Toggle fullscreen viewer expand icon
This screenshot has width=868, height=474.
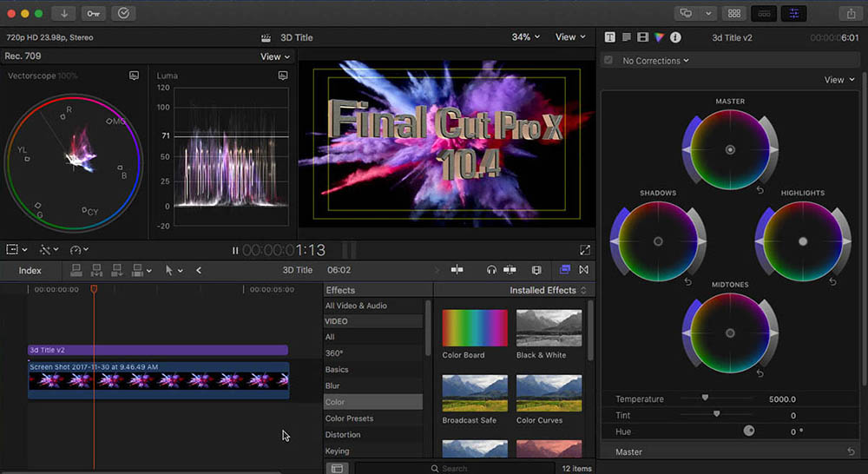coord(584,250)
